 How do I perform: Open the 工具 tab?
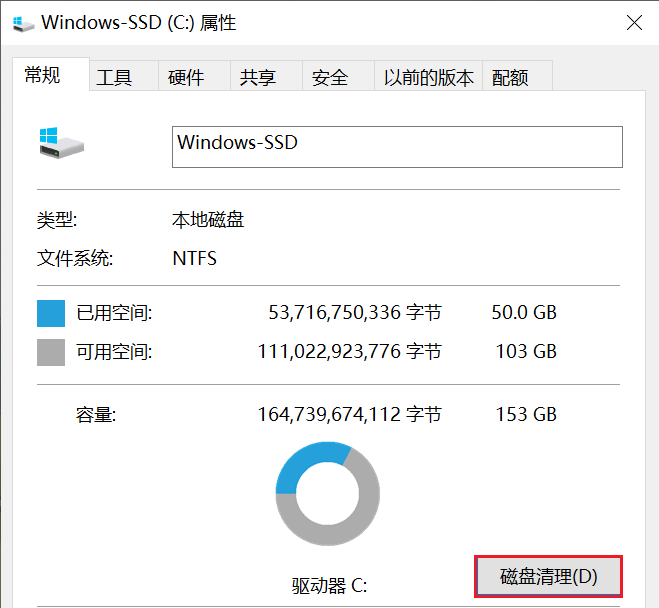pyautogui.click(x=114, y=77)
